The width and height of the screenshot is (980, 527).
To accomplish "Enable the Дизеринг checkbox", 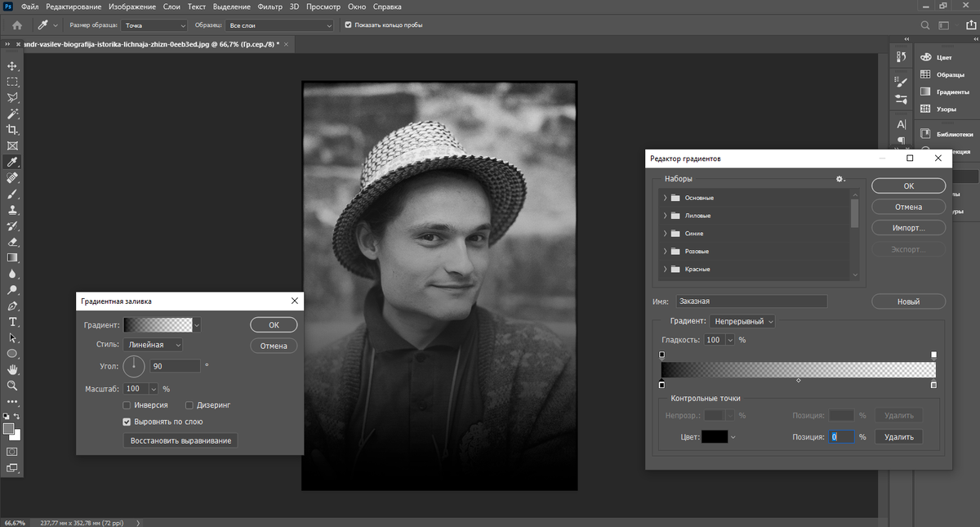I will click(x=189, y=405).
